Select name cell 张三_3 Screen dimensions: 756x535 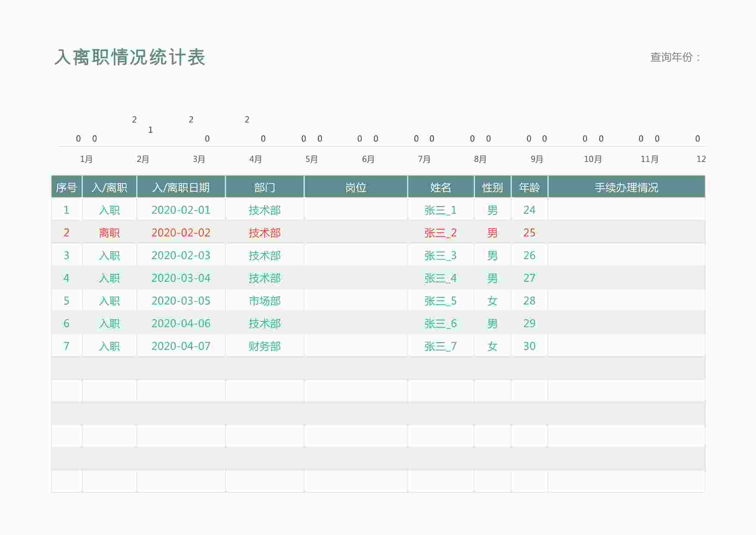(x=440, y=256)
